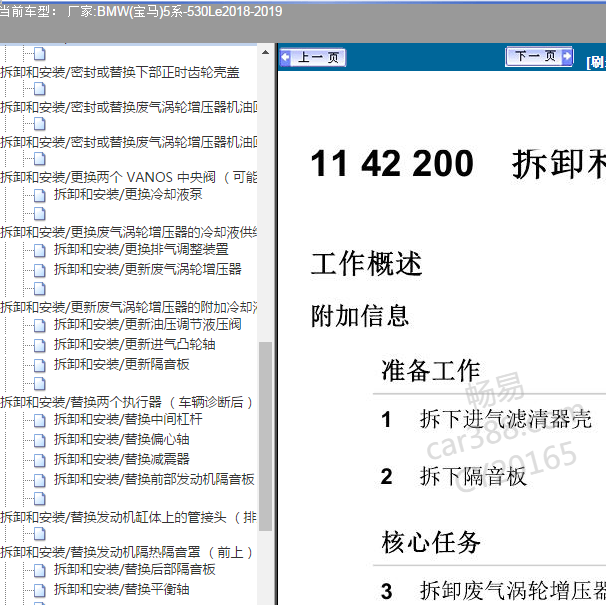Click page icon beside 替换平衡轴
The width and height of the screenshot is (606, 605).
pyautogui.click(x=39, y=590)
